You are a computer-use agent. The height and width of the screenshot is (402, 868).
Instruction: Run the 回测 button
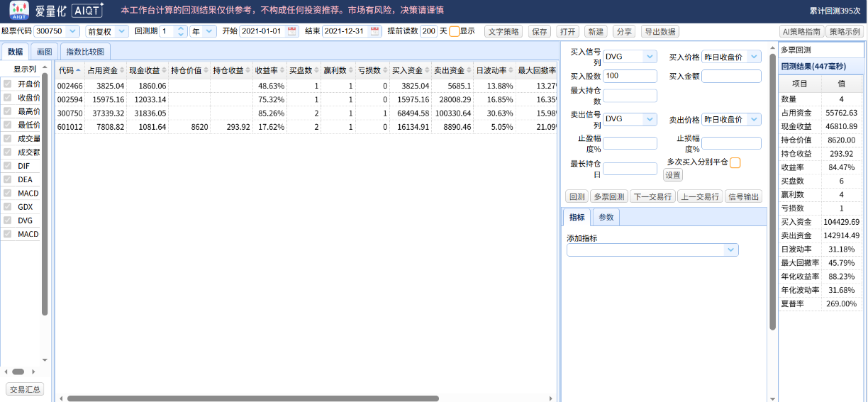point(577,196)
